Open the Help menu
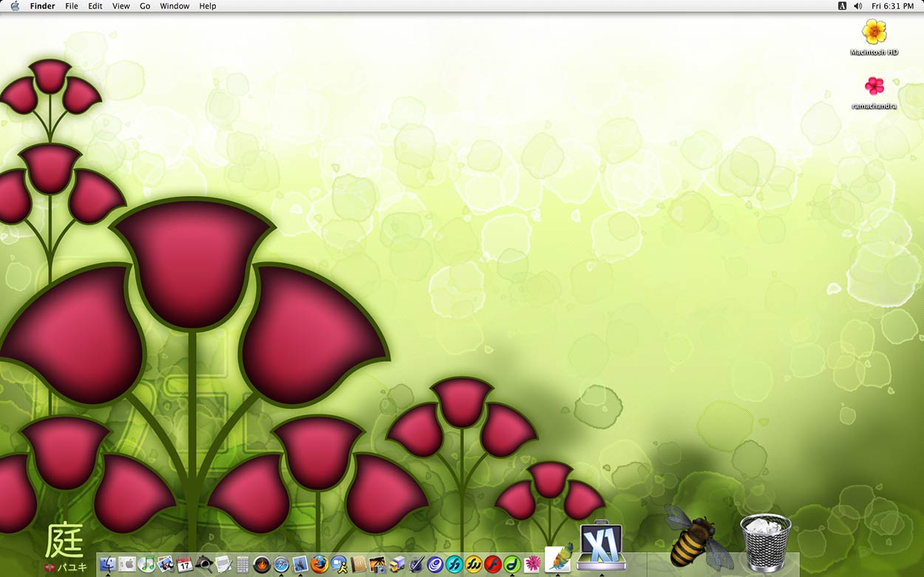This screenshot has height=577, width=924. point(208,6)
